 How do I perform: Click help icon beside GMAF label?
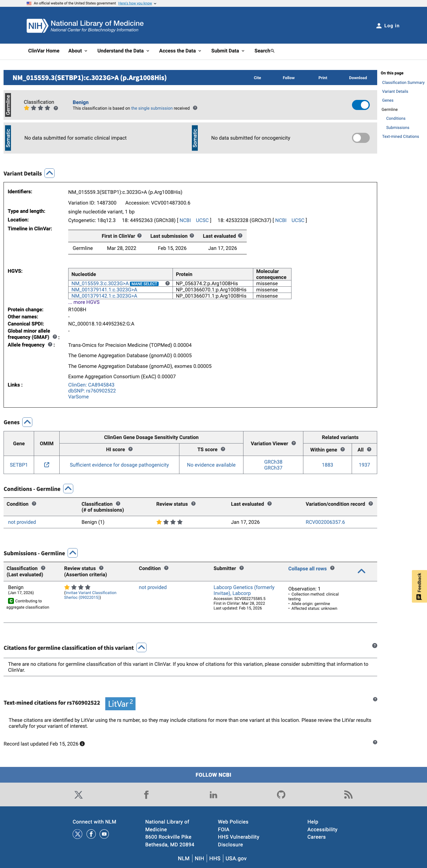55,337
